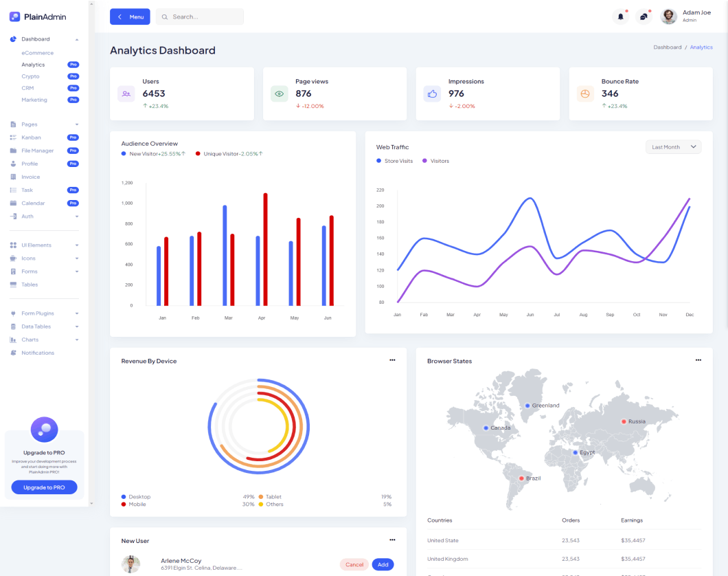
Task: Click the PlainAdmin logo
Action: click(x=38, y=16)
